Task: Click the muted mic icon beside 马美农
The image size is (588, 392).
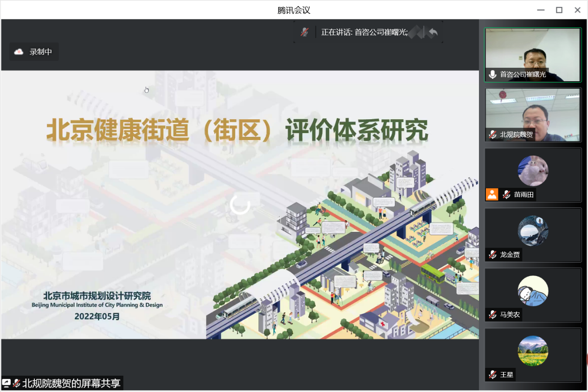Action: [x=492, y=315]
